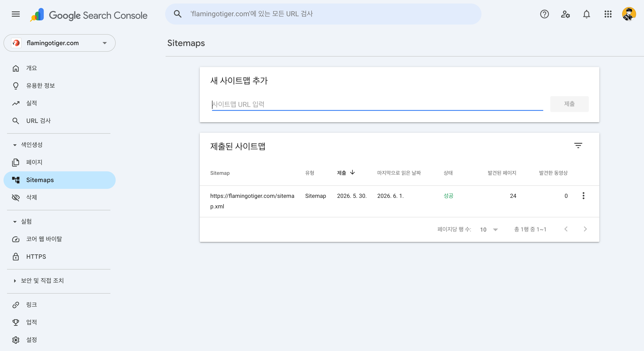Click the Sitemaps tree icon in sidebar

tap(16, 180)
